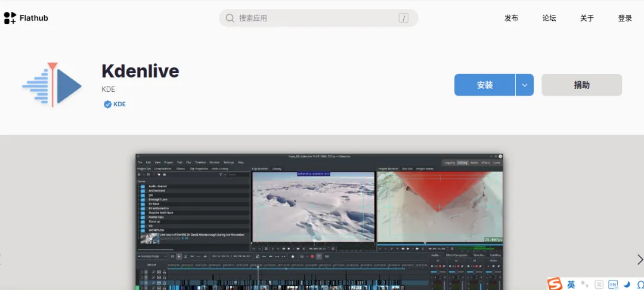Viewport: 644px width, 290px height.
Task: Click the slash shortcut hint in search
Action: (403, 18)
